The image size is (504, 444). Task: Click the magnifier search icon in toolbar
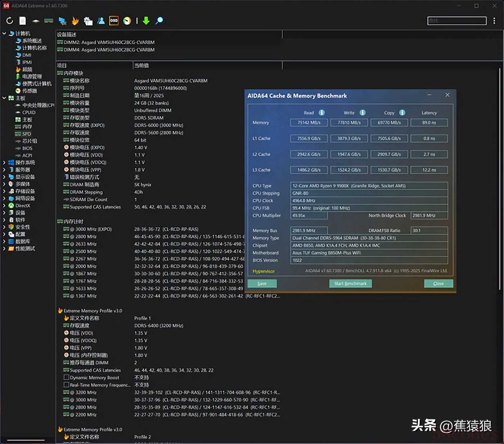159,21
